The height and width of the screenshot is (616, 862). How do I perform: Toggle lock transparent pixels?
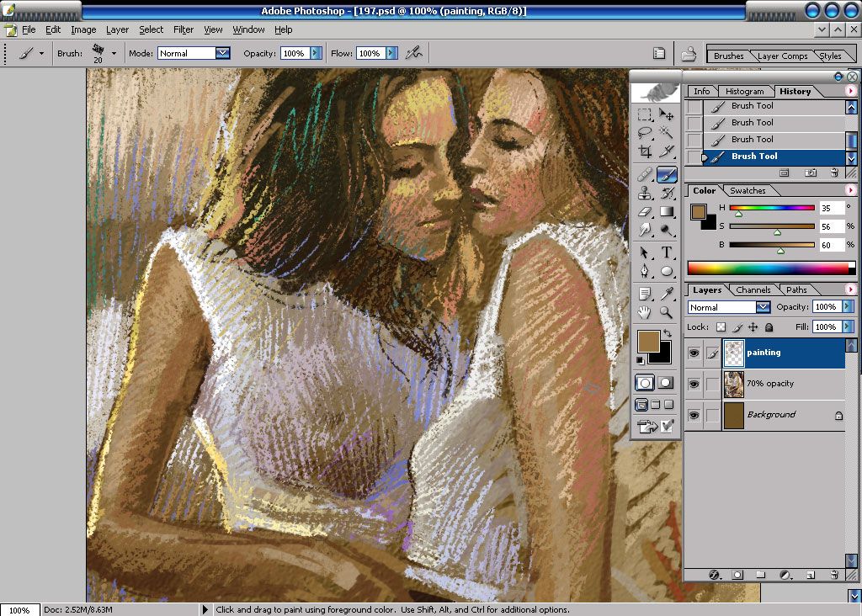(721, 327)
